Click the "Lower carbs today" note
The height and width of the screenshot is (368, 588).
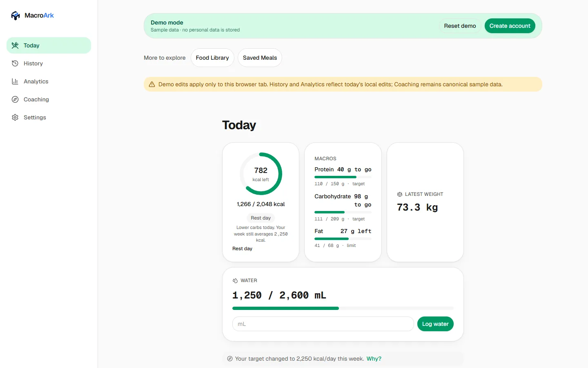(x=261, y=234)
